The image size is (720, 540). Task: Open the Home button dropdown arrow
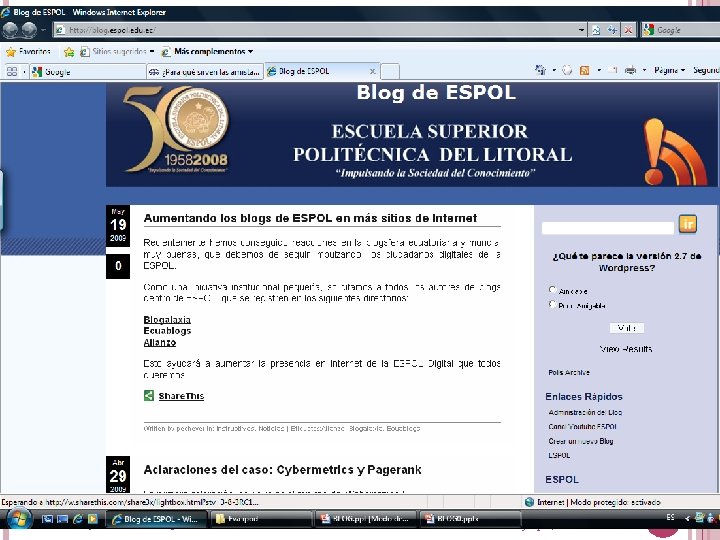tap(554, 70)
